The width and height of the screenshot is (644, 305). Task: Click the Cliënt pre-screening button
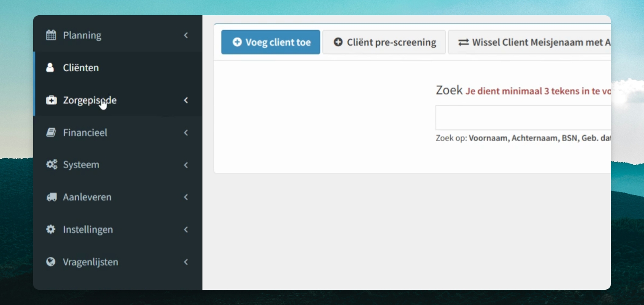point(384,42)
